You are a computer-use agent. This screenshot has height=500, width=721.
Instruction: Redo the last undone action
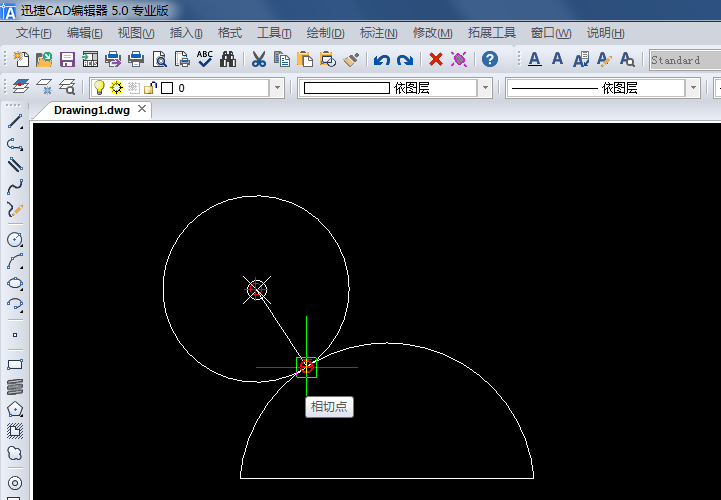tap(405, 60)
